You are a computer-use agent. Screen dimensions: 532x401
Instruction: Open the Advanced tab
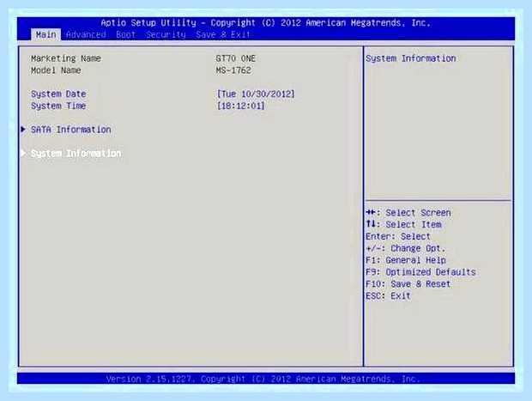pyautogui.click(x=86, y=34)
